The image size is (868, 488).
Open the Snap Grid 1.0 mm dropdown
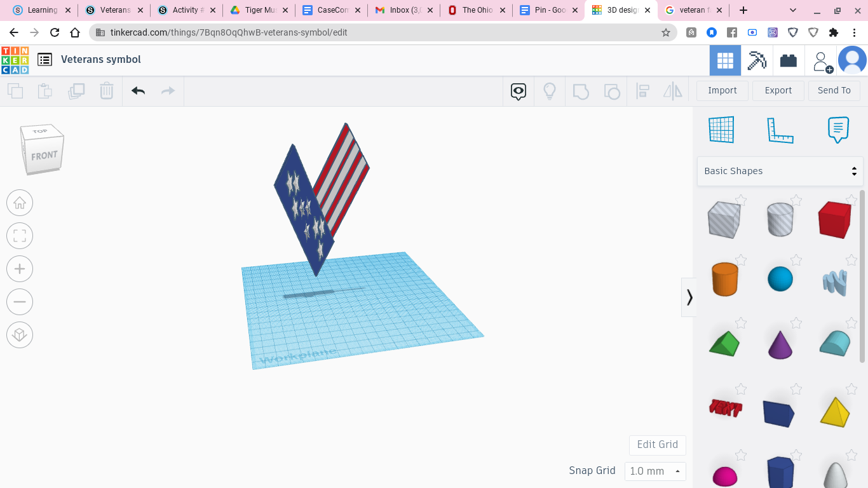click(655, 471)
